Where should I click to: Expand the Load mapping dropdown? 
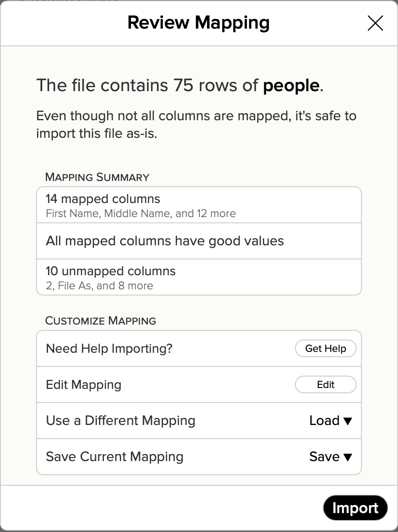(x=330, y=421)
